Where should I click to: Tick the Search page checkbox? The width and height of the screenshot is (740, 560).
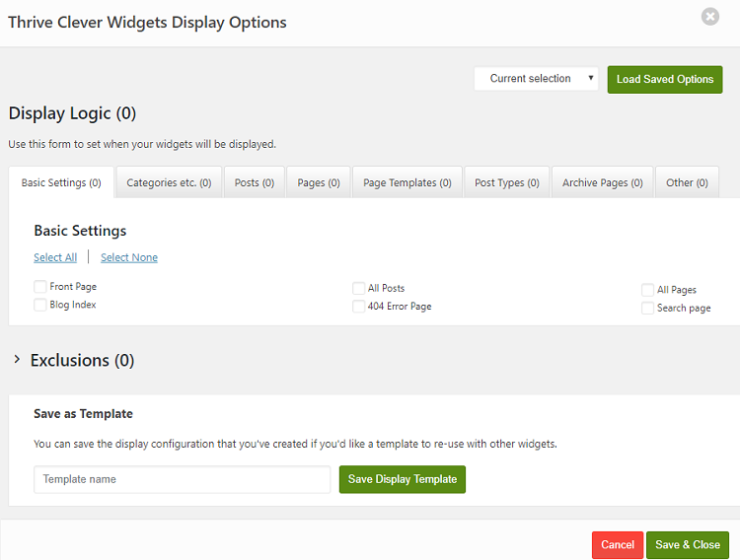647,308
